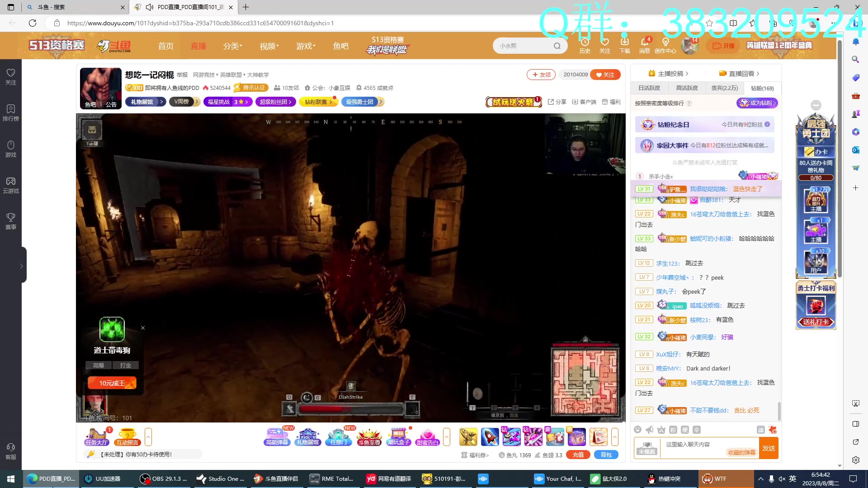
Task: Switch input language 英 in system tray
Action: pos(793,479)
